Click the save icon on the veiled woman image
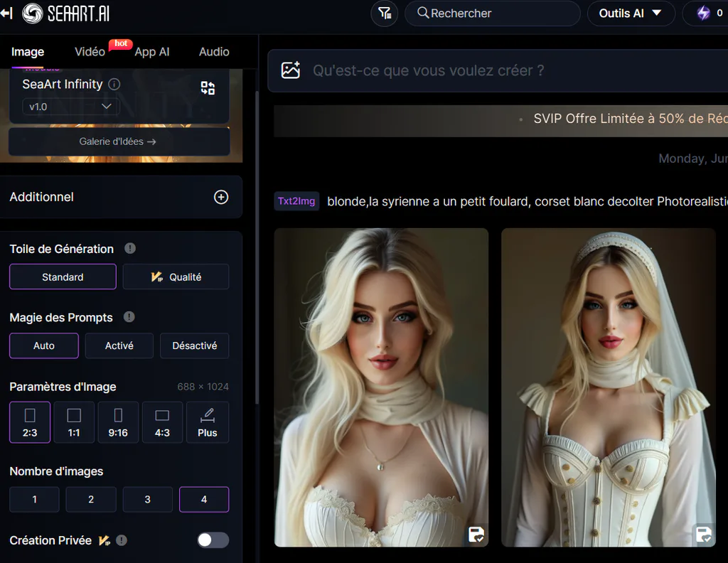This screenshot has width=728, height=563. [x=704, y=535]
